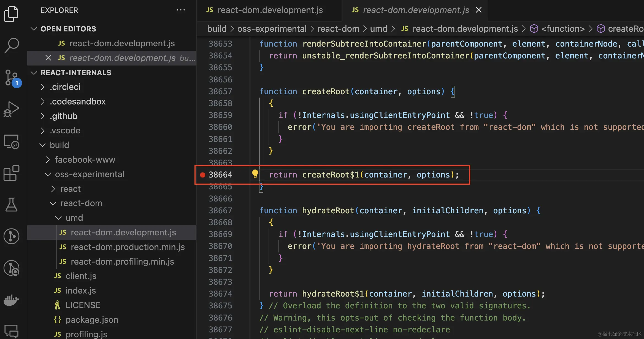Open the Search view in activity bar
The width and height of the screenshot is (644, 339).
[11, 45]
